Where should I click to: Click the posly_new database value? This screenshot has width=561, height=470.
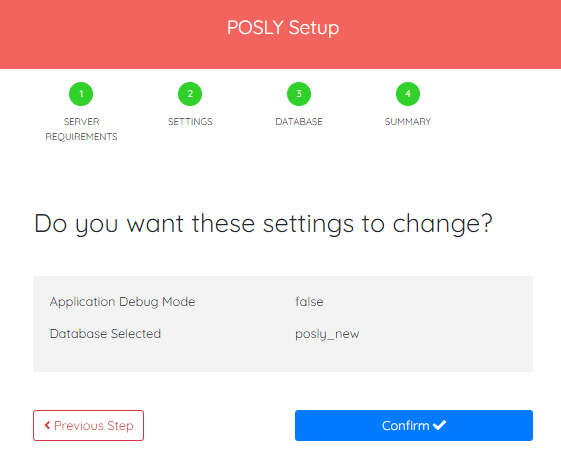327,334
